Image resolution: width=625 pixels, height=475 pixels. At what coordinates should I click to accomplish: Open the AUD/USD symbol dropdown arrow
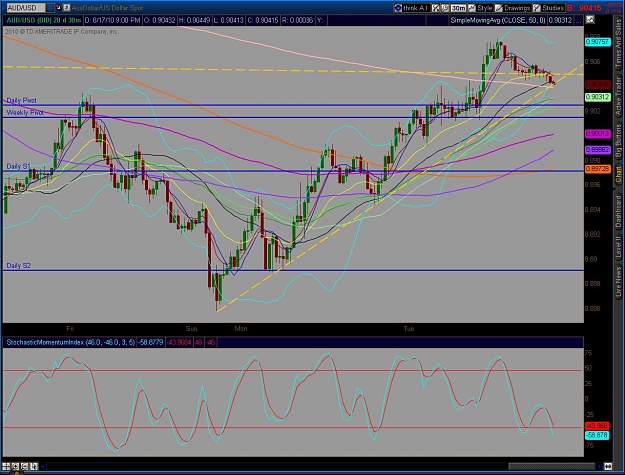pos(50,8)
